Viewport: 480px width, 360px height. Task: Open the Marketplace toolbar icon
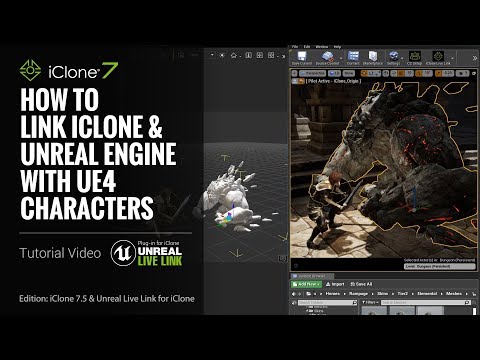(x=372, y=58)
